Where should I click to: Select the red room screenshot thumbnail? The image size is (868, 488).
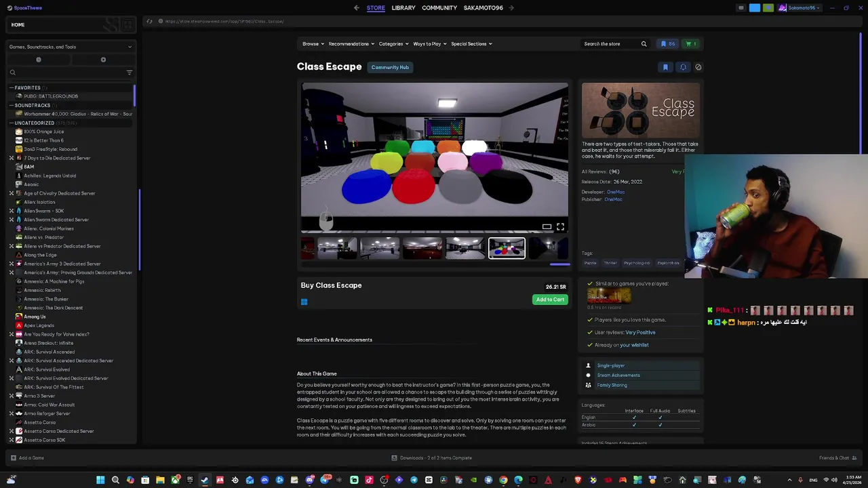(x=422, y=249)
